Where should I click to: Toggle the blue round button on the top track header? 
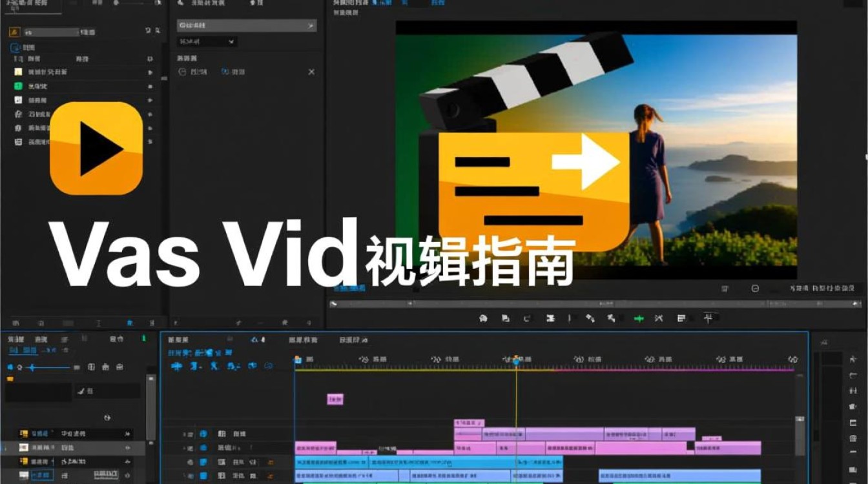point(203,434)
